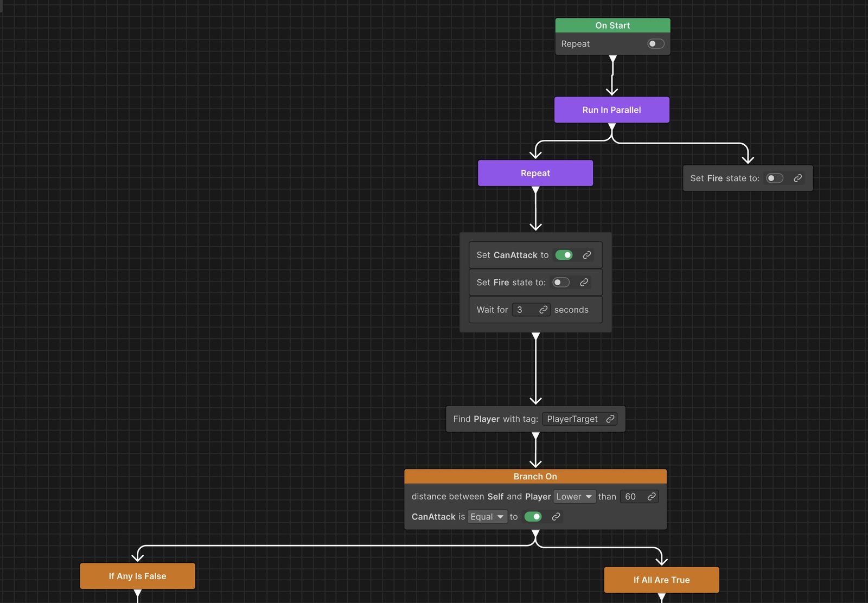Select the If All Are True node
This screenshot has height=603, width=868.
coord(662,580)
